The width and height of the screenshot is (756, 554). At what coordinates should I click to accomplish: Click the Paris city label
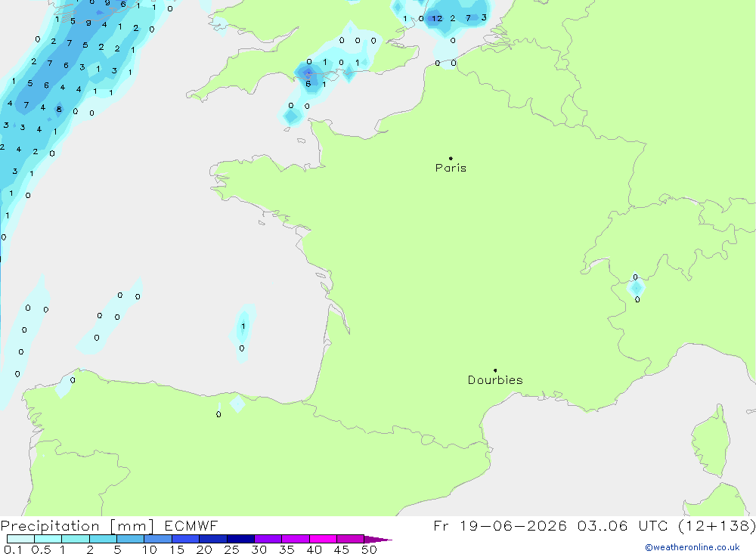point(451,168)
